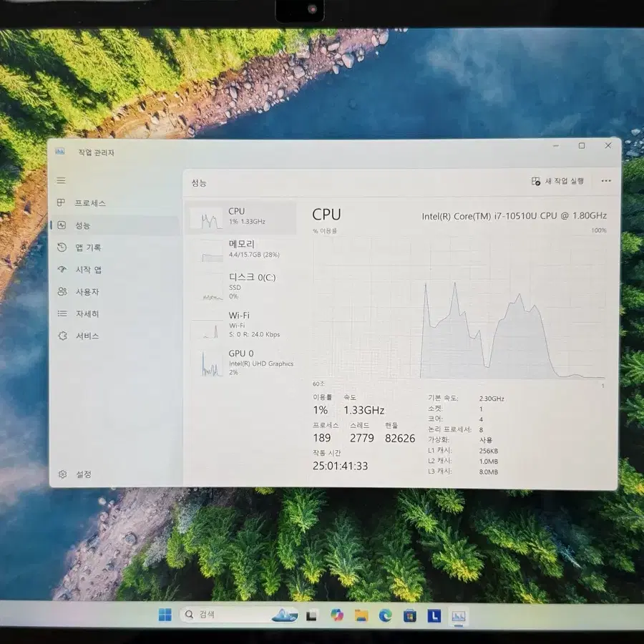The image size is (644, 644).
Task: Click the 자세히 list icon
Action: coord(62,314)
